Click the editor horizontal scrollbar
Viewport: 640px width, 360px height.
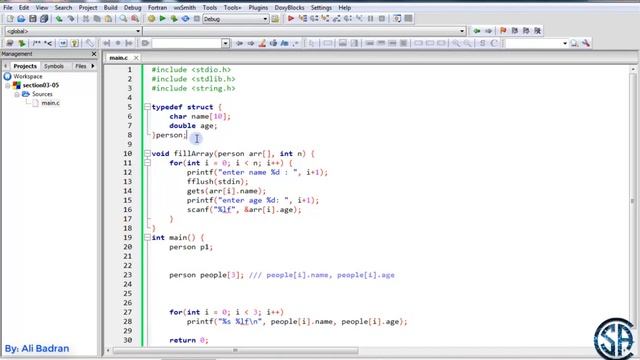tap(235, 350)
